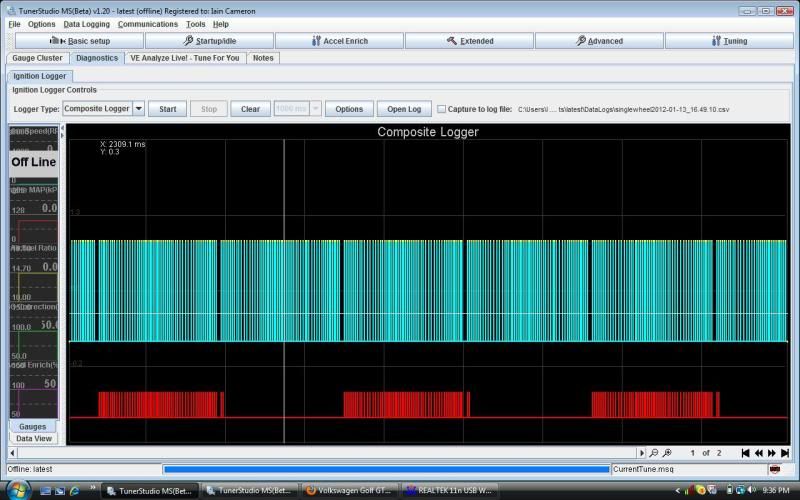Advance to the next log page

[x=772, y=453]
